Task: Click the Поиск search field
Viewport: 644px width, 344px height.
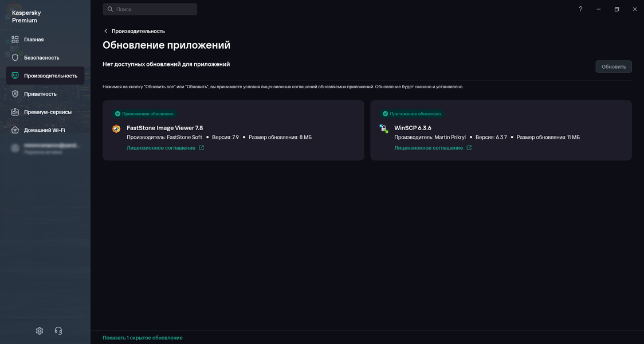Action: [x=150, y=9]
